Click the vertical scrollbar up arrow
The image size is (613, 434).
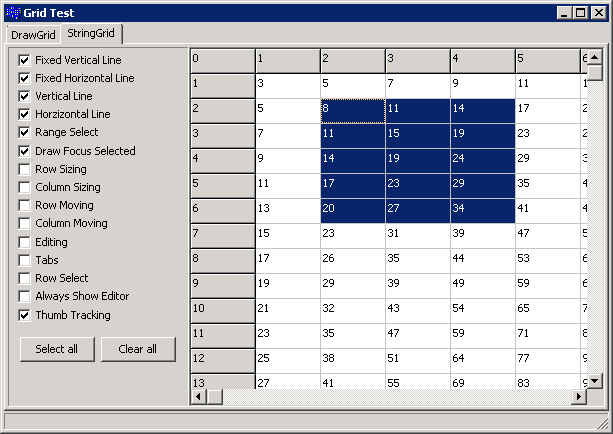pyautogui.click(x=595, y=57)
